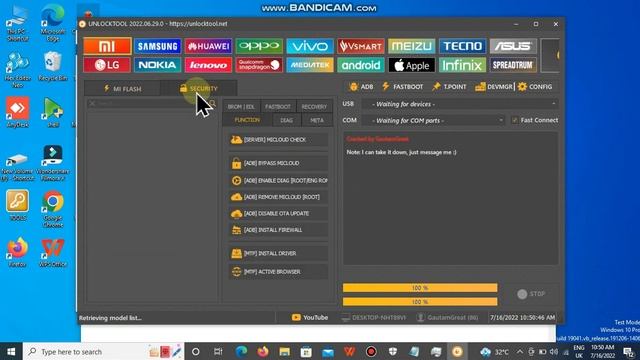Select the Samsung brand logo
The width and height of the screenshot is (640, 360).
click(x=158, y=46)
